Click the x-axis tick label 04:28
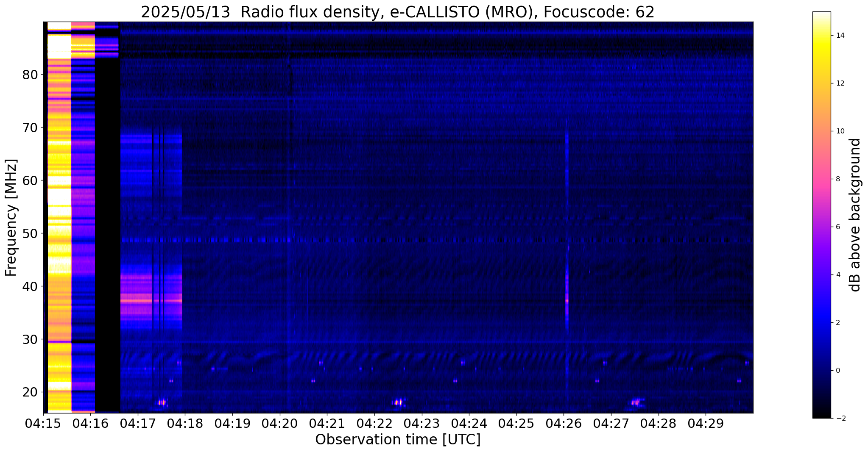 (658, 423)
